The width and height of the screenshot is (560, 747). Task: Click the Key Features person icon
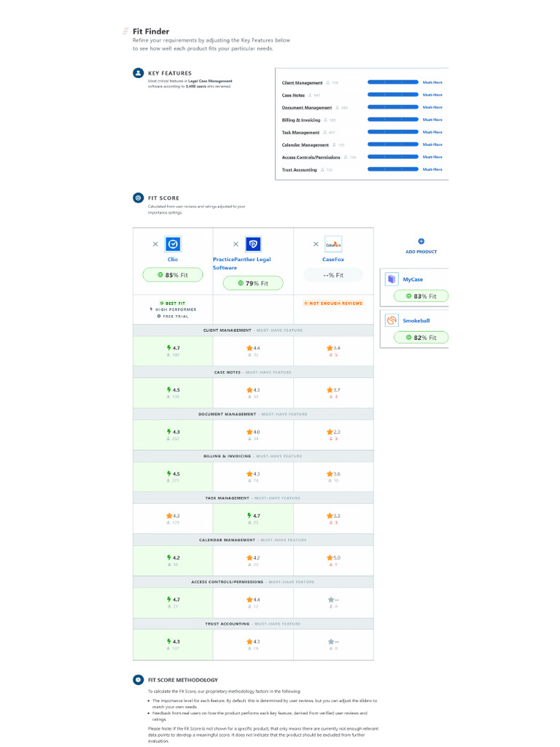tap(138, 73)
